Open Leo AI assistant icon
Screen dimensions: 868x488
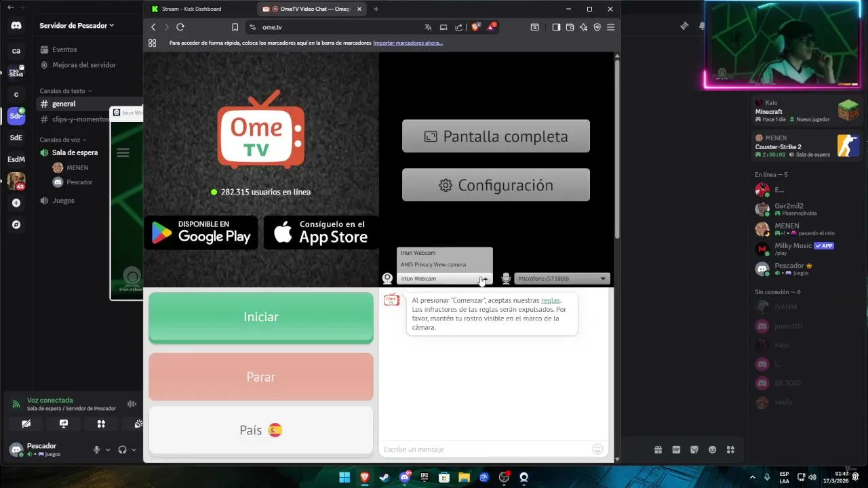click(583, 27)
